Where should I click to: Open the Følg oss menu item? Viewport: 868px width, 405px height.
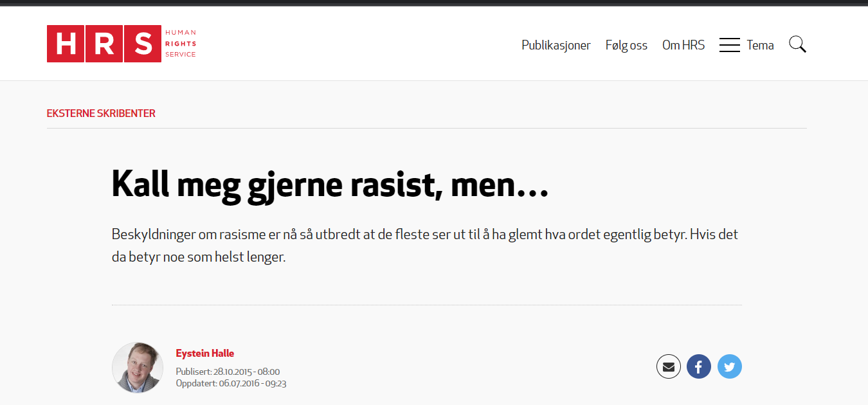tap(626, 45)
